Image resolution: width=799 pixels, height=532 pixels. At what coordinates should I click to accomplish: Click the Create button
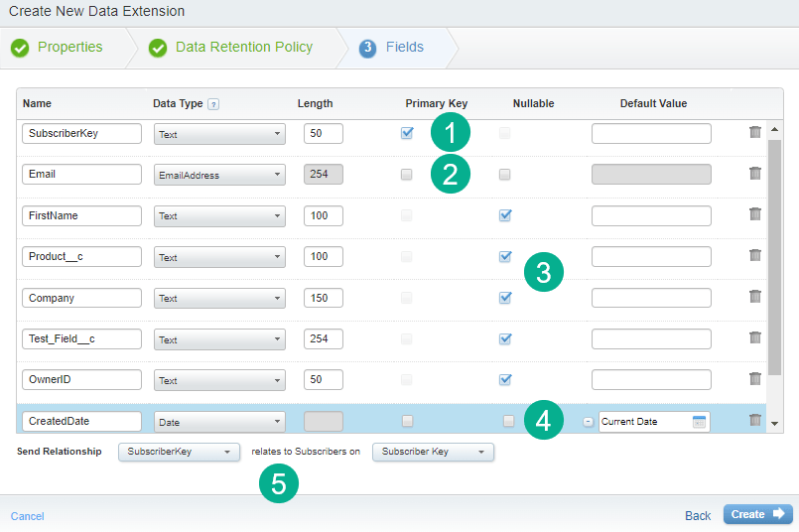pyautogui.click(x=757, y=514)
